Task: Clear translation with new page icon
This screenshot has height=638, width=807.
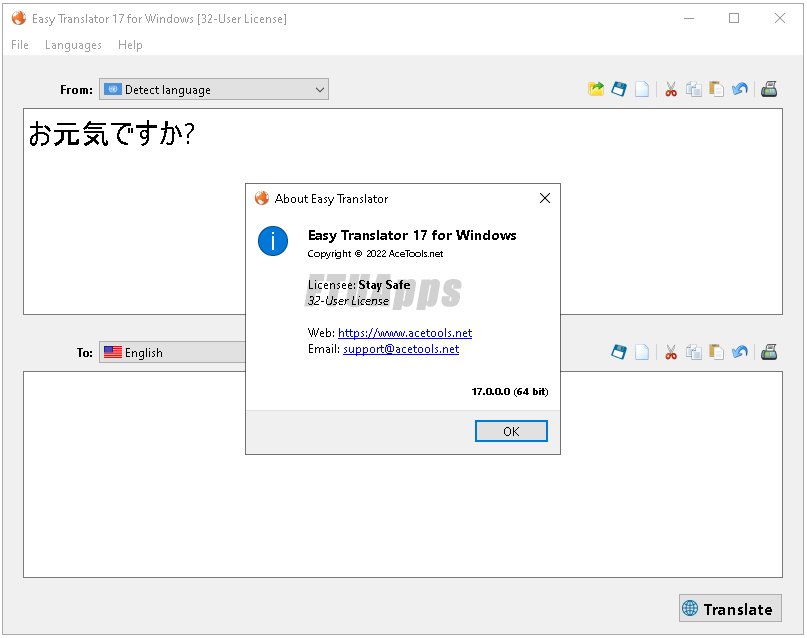Action: coord(642,352)
